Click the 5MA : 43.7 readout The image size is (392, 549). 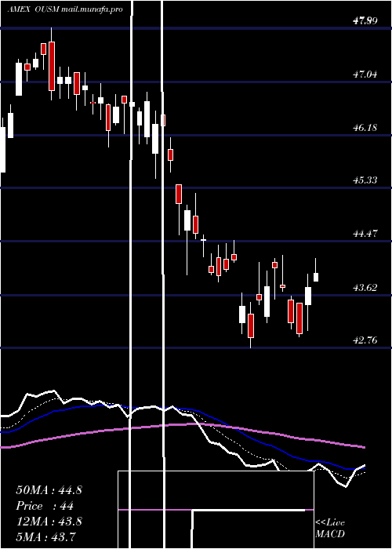point(45,536)
